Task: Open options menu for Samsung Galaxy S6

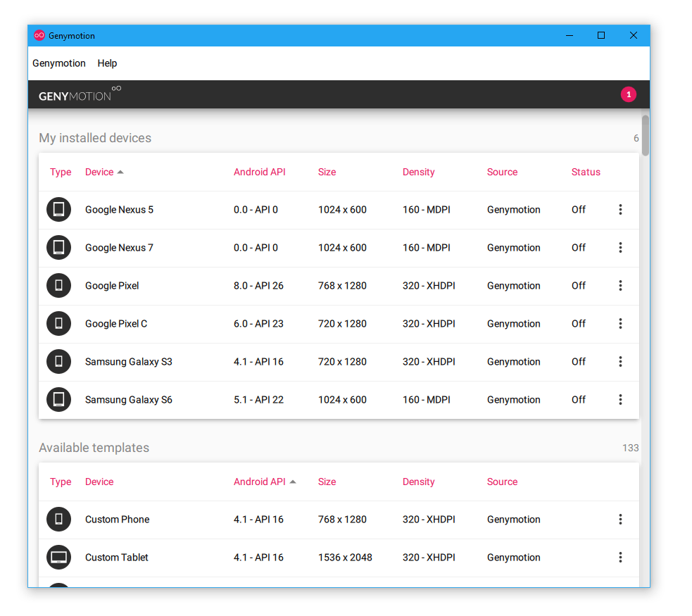Action: pyautogui.click(x=620, y=399)
